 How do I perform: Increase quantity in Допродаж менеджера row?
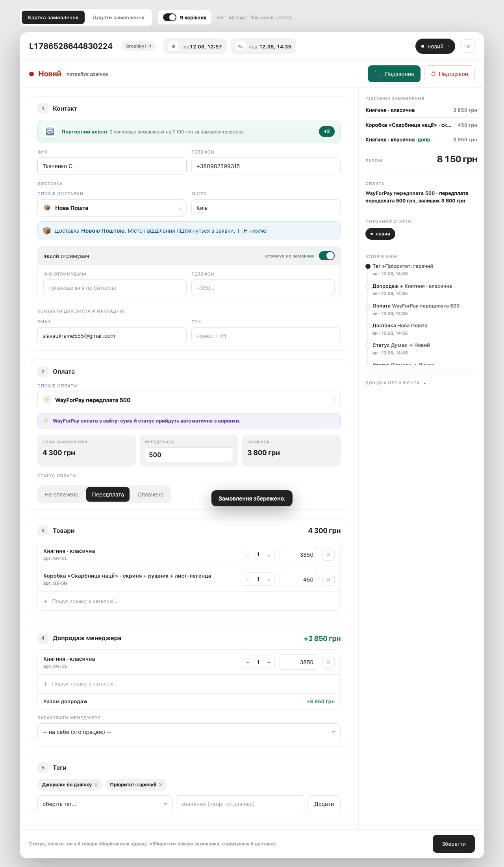click(x=269, y=662)
